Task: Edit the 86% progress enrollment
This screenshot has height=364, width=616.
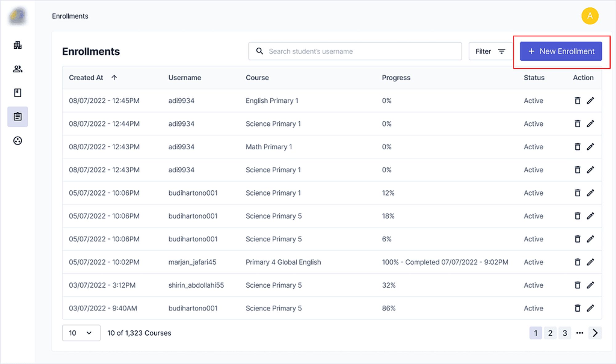Action: tap(590, 308)
